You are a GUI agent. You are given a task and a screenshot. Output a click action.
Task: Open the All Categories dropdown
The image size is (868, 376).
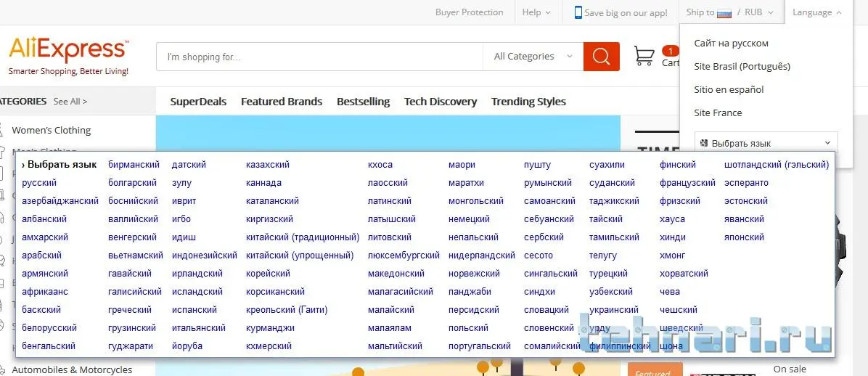[533, 57]
